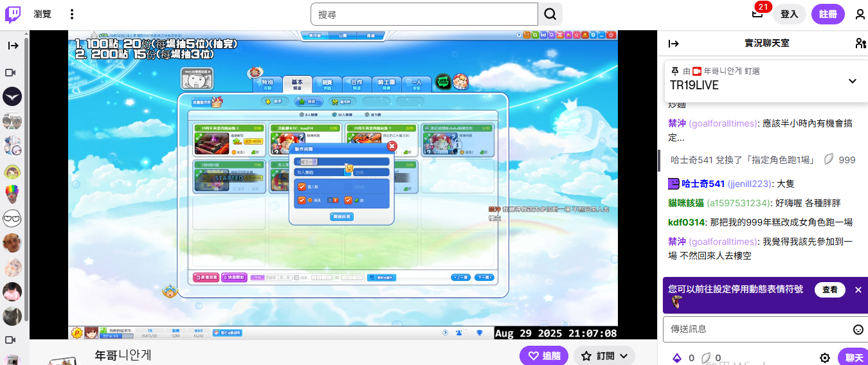Viewport: 868px width, 365px height.
Task: Open the 訂閱 subscribe dropdown
Action: point(604,356)
